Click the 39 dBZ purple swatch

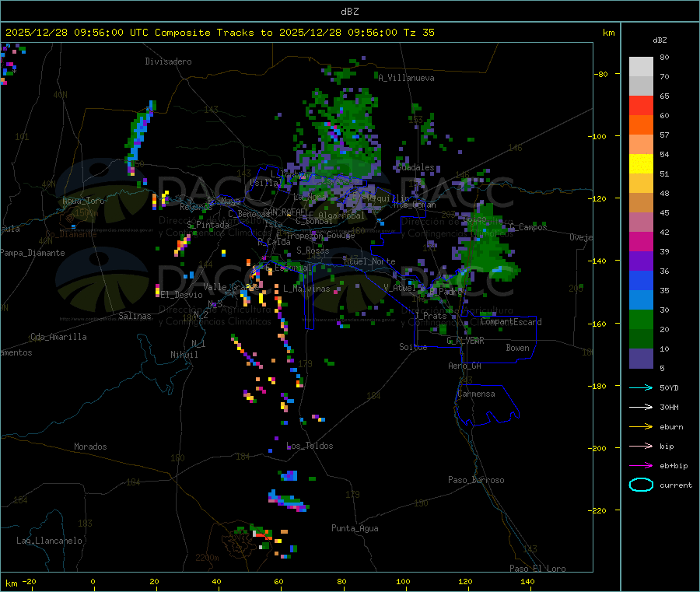pyautogui.click(x=641, y=261)
